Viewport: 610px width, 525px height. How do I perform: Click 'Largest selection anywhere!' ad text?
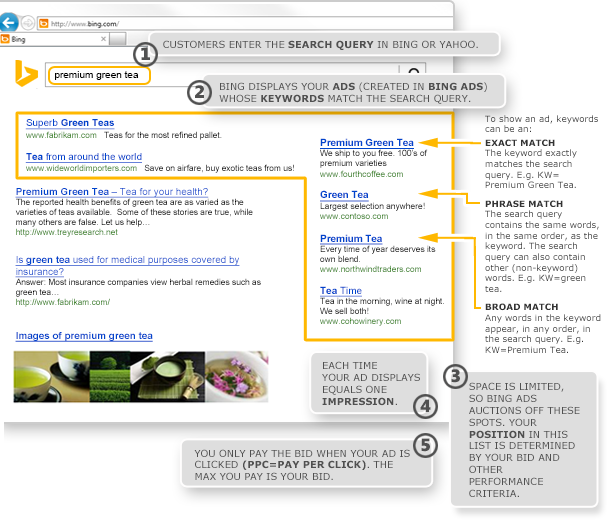coord(373,206)
